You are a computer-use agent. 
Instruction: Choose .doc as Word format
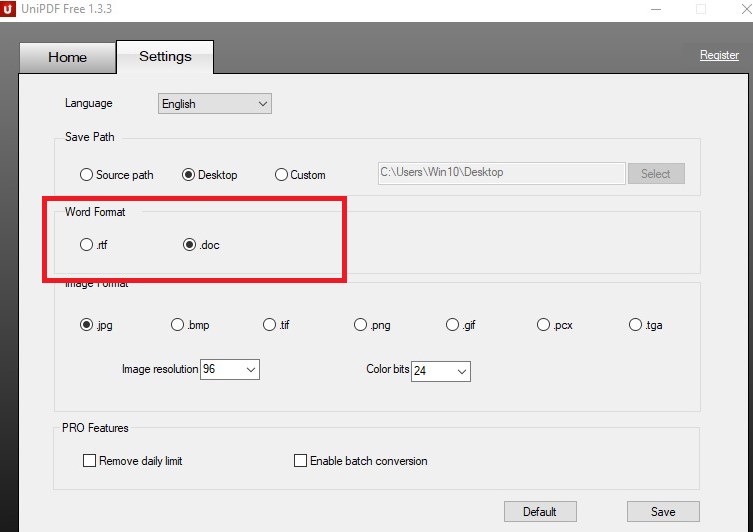pyautogui.click(x=201, y=245)
